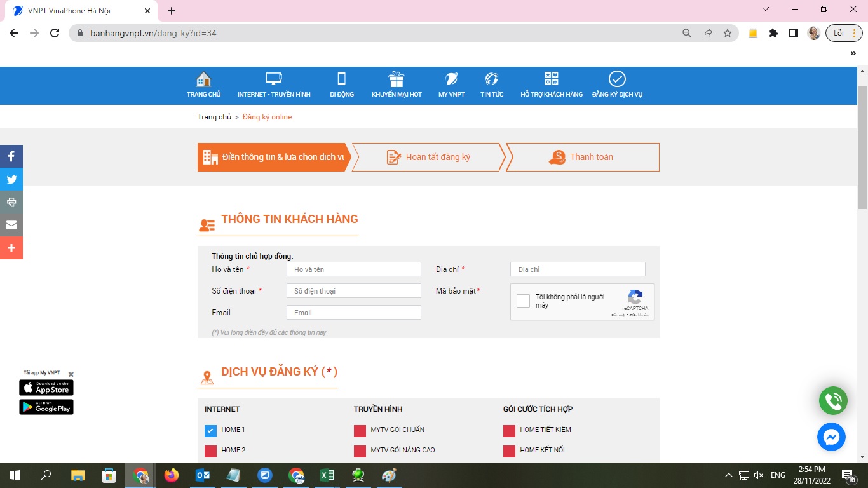Select Điền thông tin & lựa chọn step
The width and height of the screenshot is (868, 488).
[274, 157]
